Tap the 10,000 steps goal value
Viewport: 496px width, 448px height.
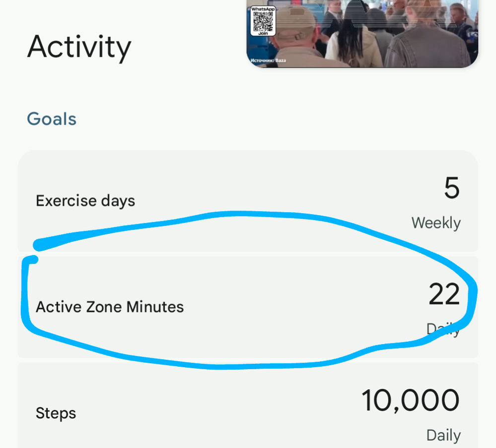click(x=410, y=400)
